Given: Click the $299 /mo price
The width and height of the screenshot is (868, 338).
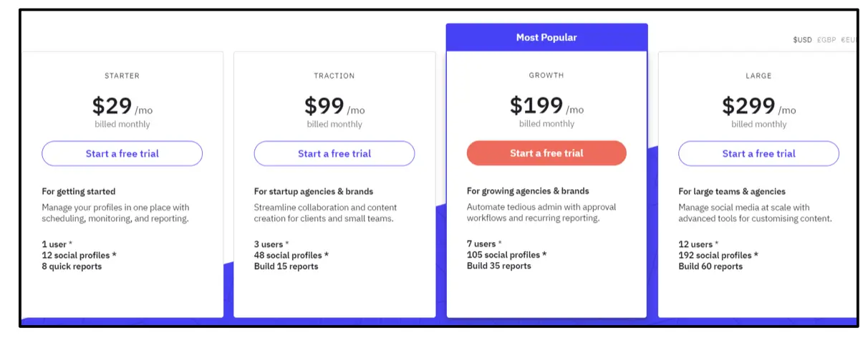Looking at the screenshot, I should (x=758, y=107).
